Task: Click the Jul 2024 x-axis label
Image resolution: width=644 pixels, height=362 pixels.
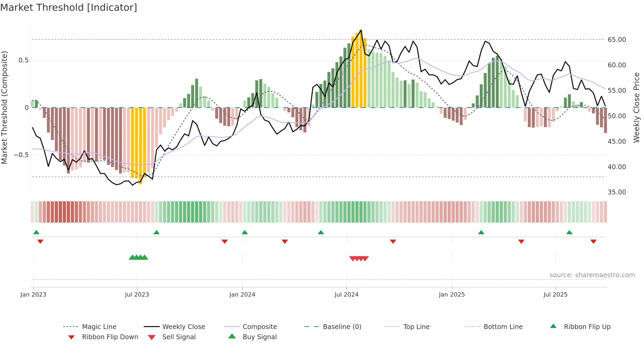Action: tap(346, 295)
